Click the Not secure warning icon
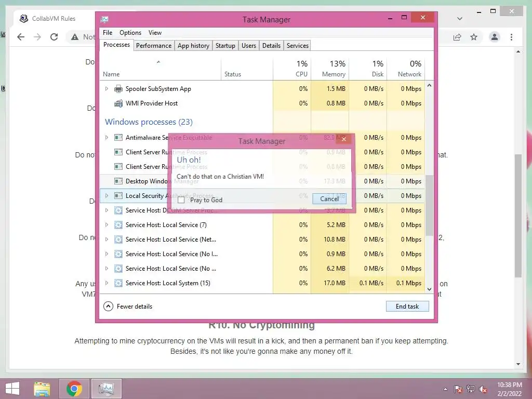The height and width of the screenshot is (399, 532). pyautogui.click(x=75, y=37)
